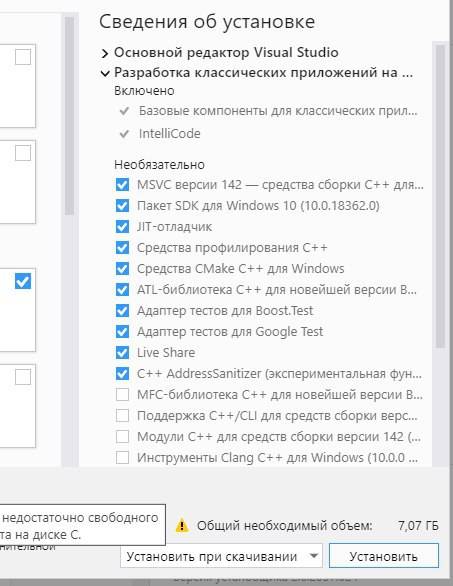Disable C++ AddressSanitizer option
The image size is (453, 586).
click(x=122, y=373)
